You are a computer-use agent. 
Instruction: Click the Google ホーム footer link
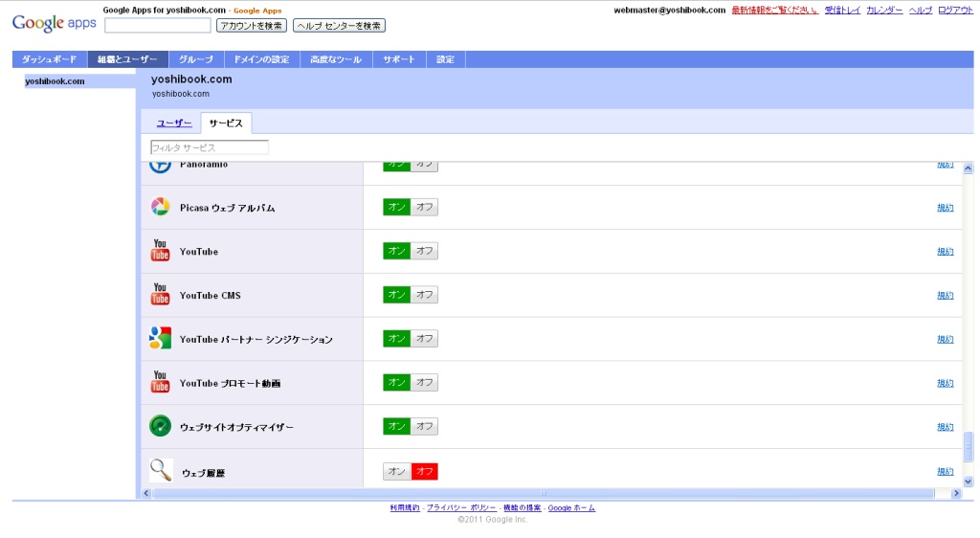pos(572,508)
